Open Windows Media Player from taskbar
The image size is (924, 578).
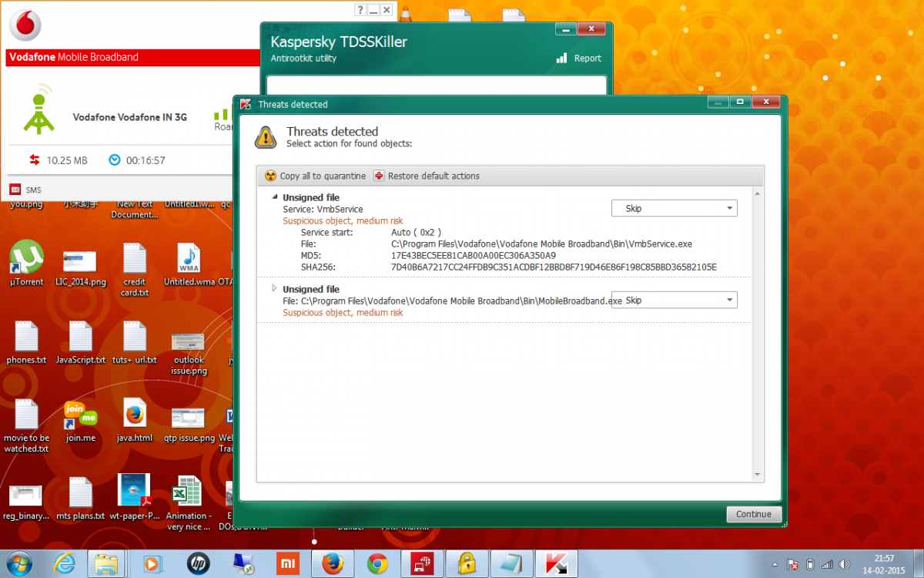152,563
